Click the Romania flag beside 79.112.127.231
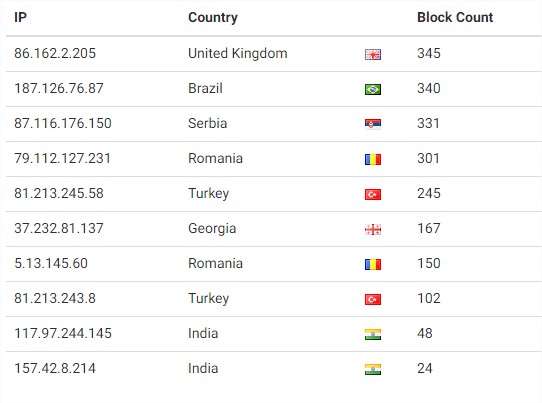This screenshot has width=542, height=403. click(373, 159)
